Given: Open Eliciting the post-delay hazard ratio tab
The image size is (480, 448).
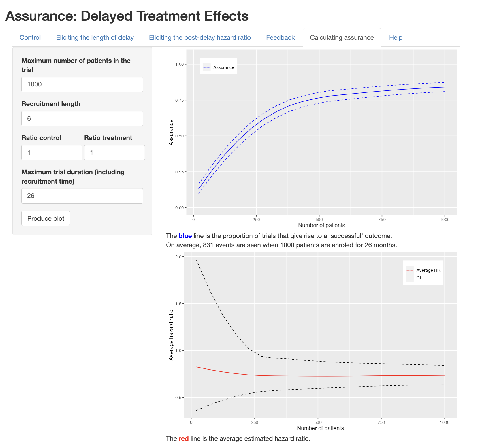Looking at the screenshot, I should 200,37.
